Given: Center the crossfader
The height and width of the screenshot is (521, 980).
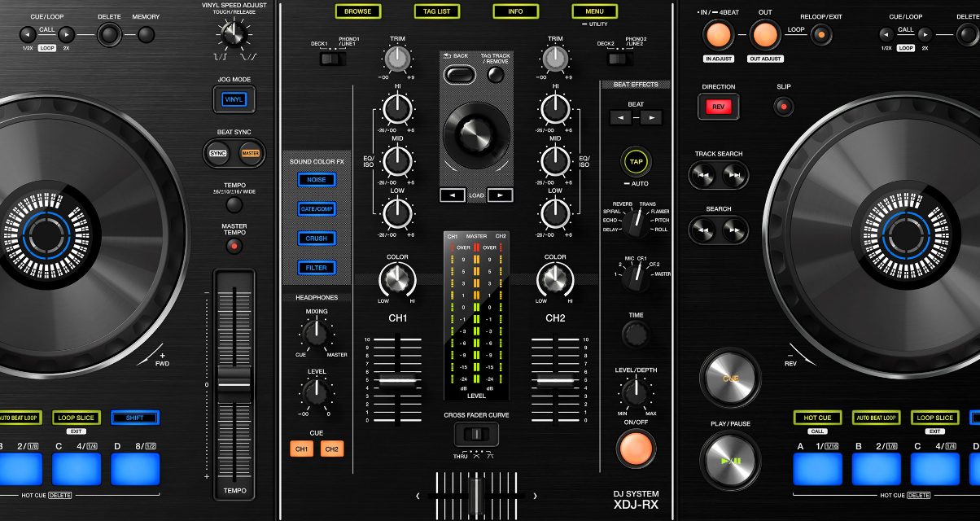Looking at the screenshot, I should (x=475, y=494).
